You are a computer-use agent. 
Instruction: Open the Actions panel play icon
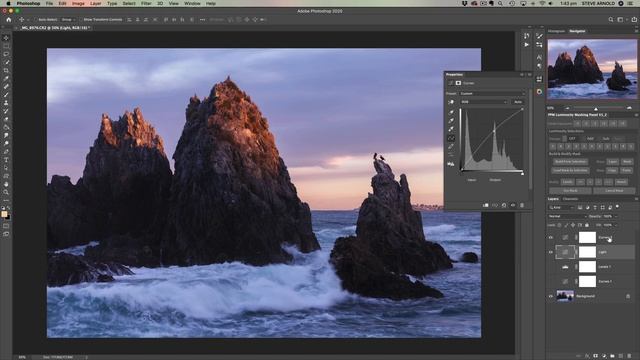click(x=527, y=44)
